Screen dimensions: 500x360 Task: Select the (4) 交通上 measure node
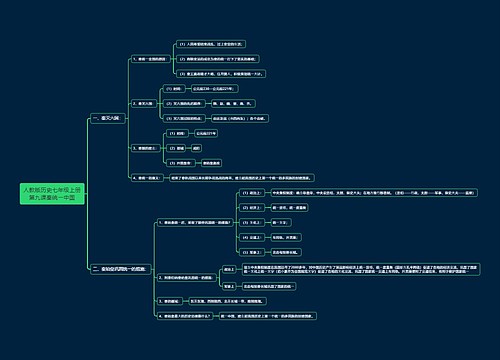tap(252, 237)
